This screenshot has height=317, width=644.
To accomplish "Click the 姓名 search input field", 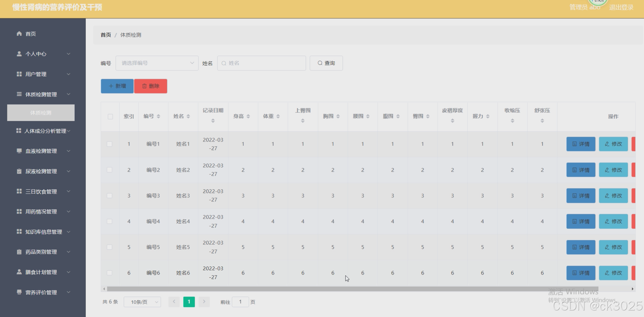I will 261,63.
